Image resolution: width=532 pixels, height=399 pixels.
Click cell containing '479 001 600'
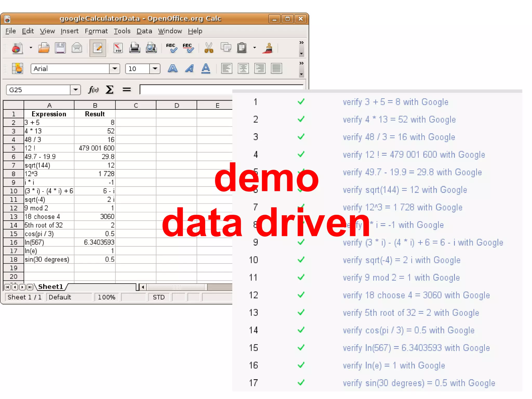[x=95, y=148]
